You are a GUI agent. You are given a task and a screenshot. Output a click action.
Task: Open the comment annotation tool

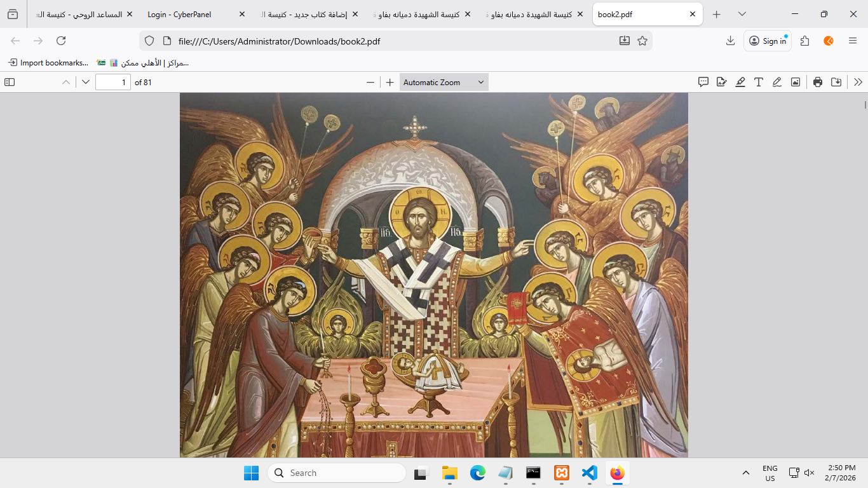pyautogui.click(x=703, y=82)
